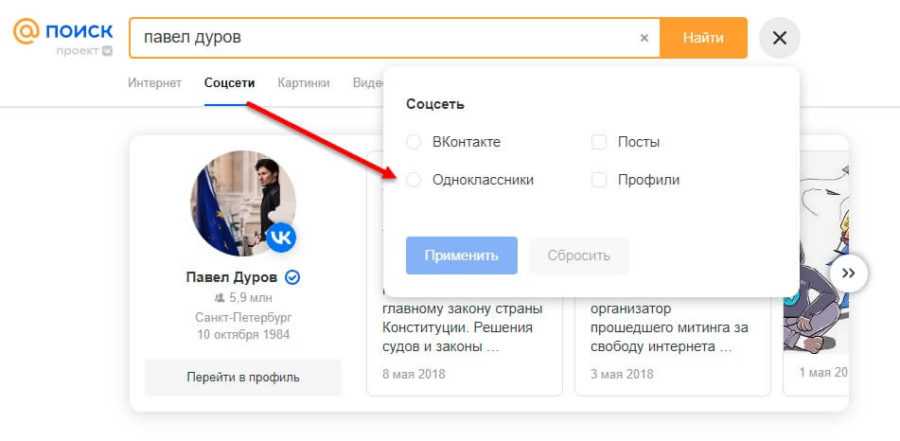Select the Соцсети tab
The height and width of the screenshot is (441, 900).
pyautogui.click(x=229, y=83)
